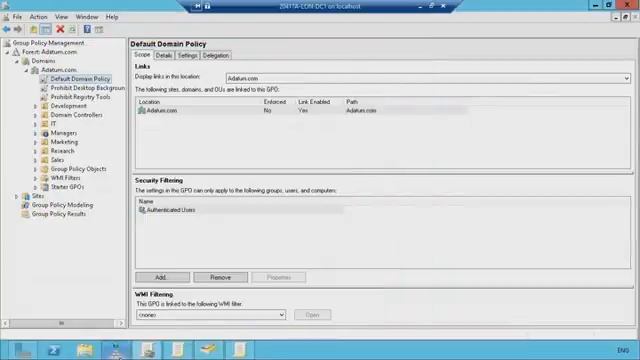Click the Up one level folder icon
640x360 pixels.
point(33,29)
